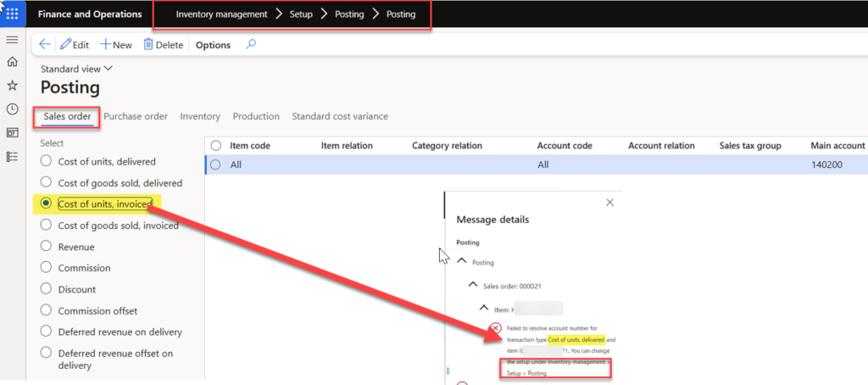Click Main account value 140200
This screenshot has height=385, width=868.
click(x=827, y=165)
